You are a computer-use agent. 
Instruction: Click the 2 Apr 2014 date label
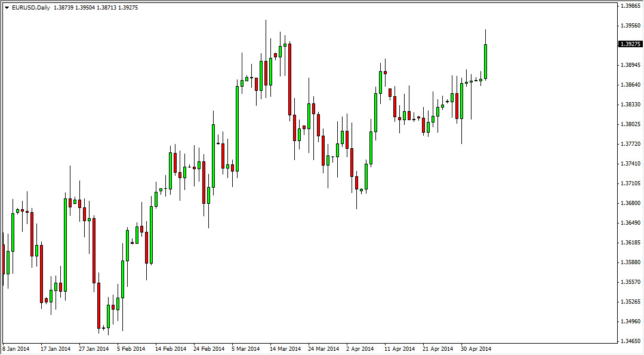[360, 349]
